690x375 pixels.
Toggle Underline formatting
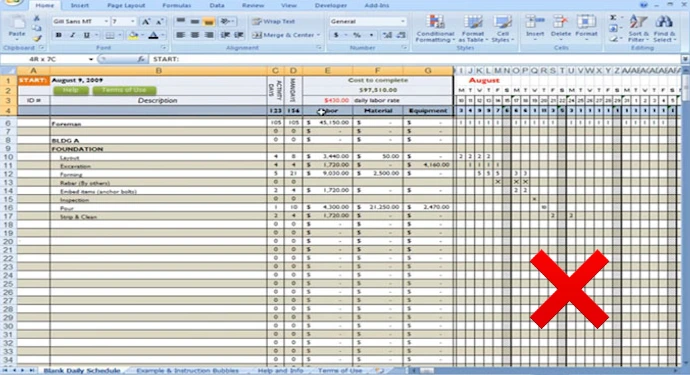(87, 35)
